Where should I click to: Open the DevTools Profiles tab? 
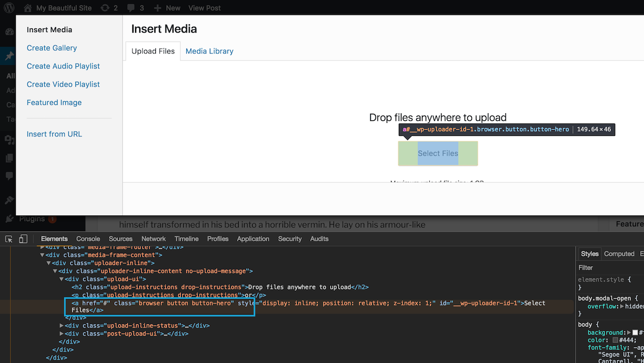pos(218,239)
